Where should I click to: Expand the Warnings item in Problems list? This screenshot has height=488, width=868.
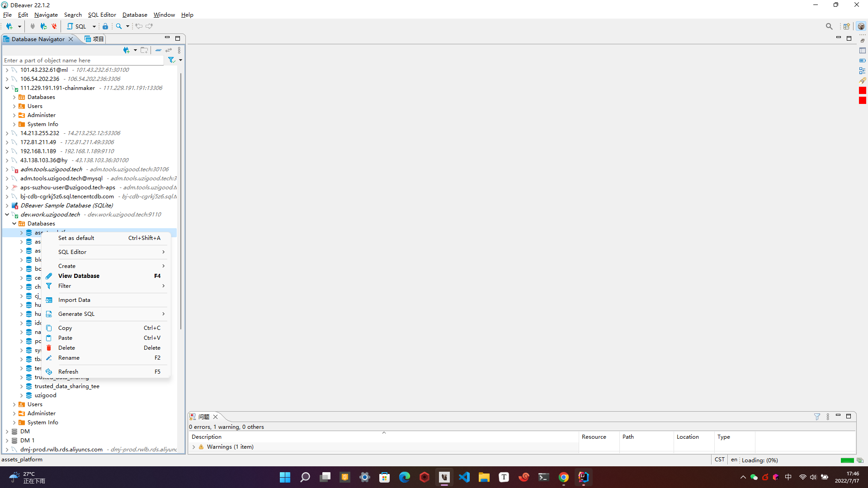pos(194,447)
